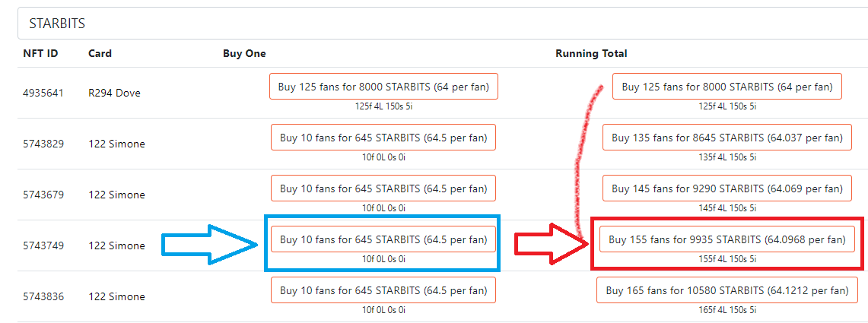Click the red arrow annotation

click(x=551, y=245)
